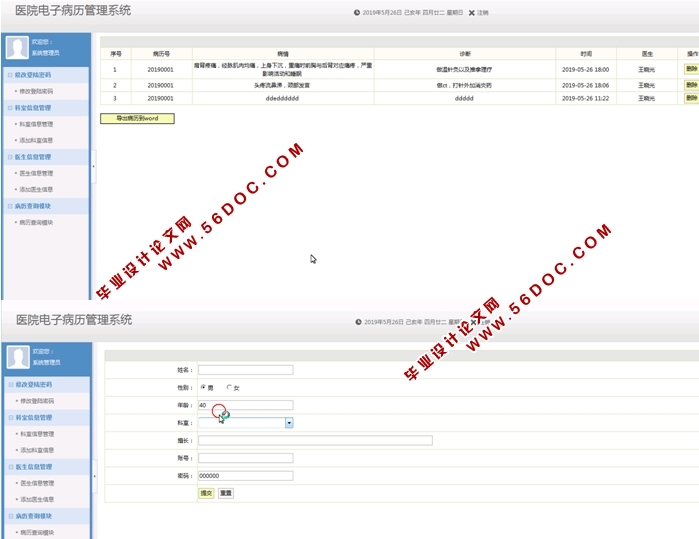The height and width of the screenshot is (539, 699).
Task: Click the section icon beside 医生信息管理 header in lower sidebar
Action: [10, 467]
